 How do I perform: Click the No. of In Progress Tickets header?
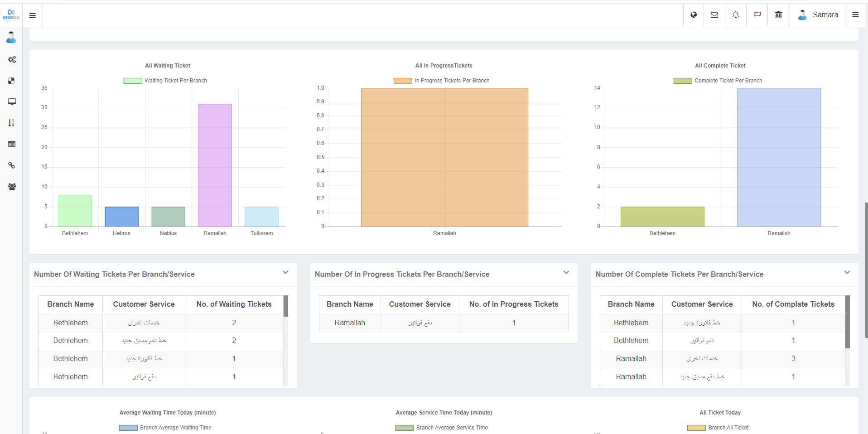pos(514,304)
